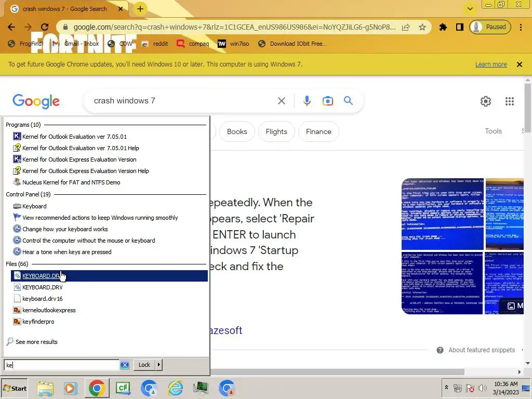532x399 pixels.
Task: Select the Flights filter tab
Action: coord(276,131)
